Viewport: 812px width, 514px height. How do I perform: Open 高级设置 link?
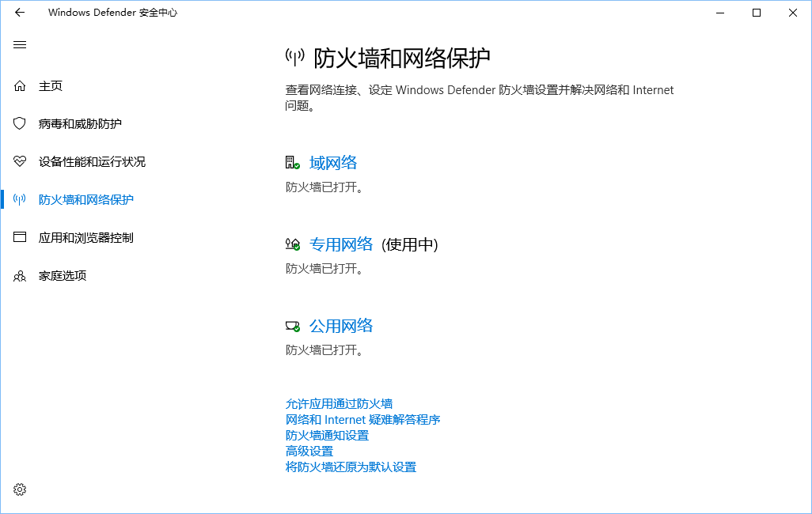point(309,451)
